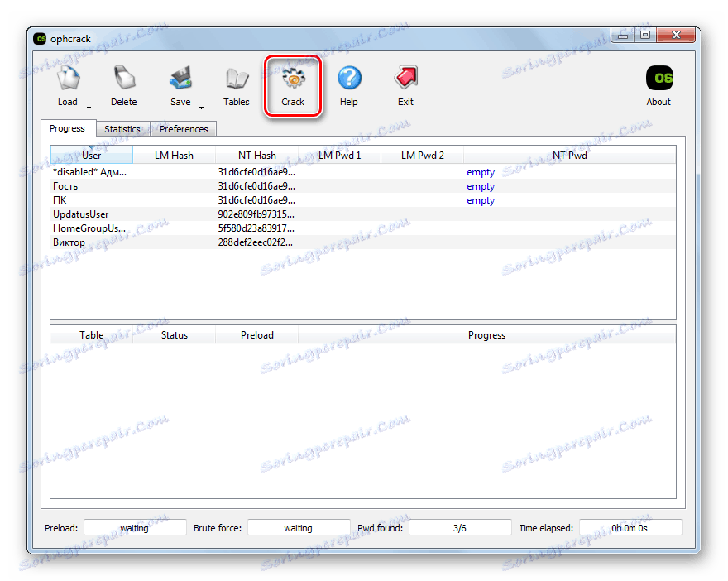Open the Load dropdown arrow
The image size is (728, 581).
coord(89,108)
